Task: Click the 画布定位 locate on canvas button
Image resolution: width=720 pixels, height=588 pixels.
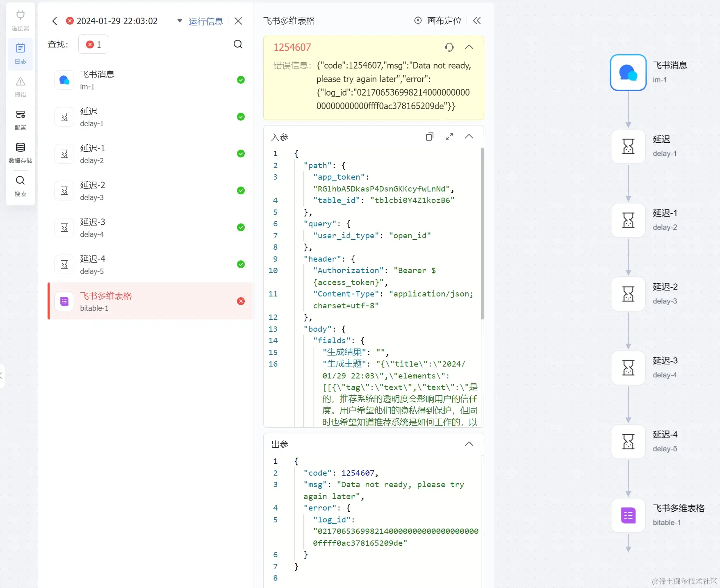Action: tap(438, 21)
